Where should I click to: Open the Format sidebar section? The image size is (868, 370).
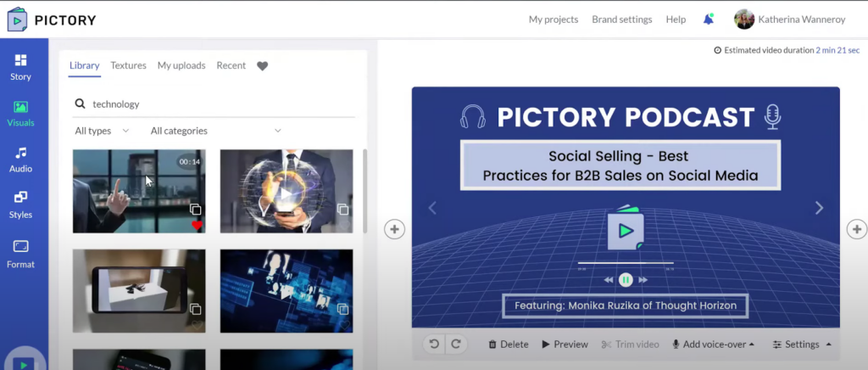20,255
